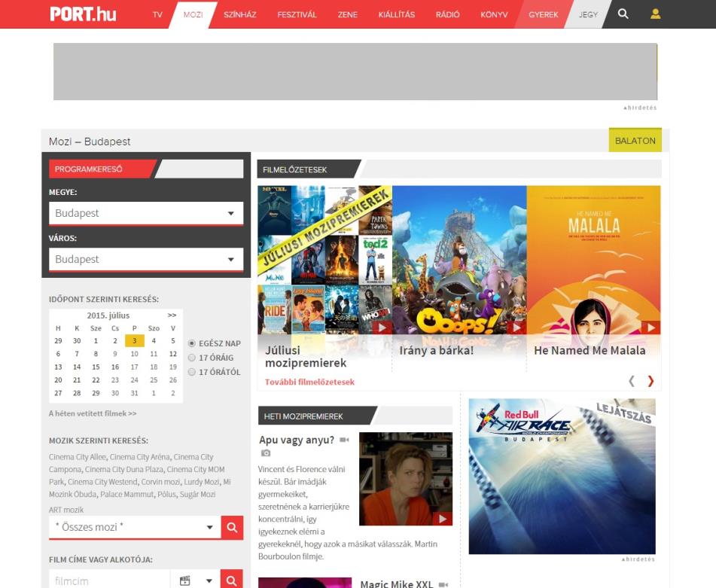Viewport: 716px width, 588px height.
Task: Open the ART mozik link
Action: point(66,510)
